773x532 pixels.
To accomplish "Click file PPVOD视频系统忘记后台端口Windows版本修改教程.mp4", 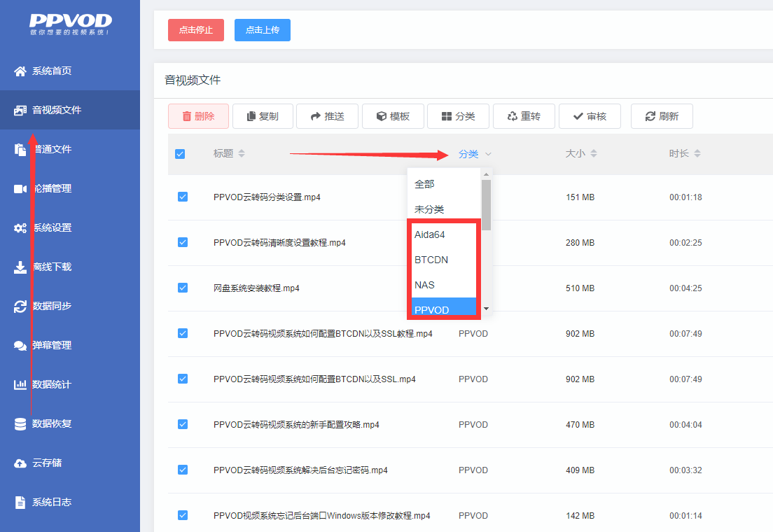I will (x=321, y=516).
